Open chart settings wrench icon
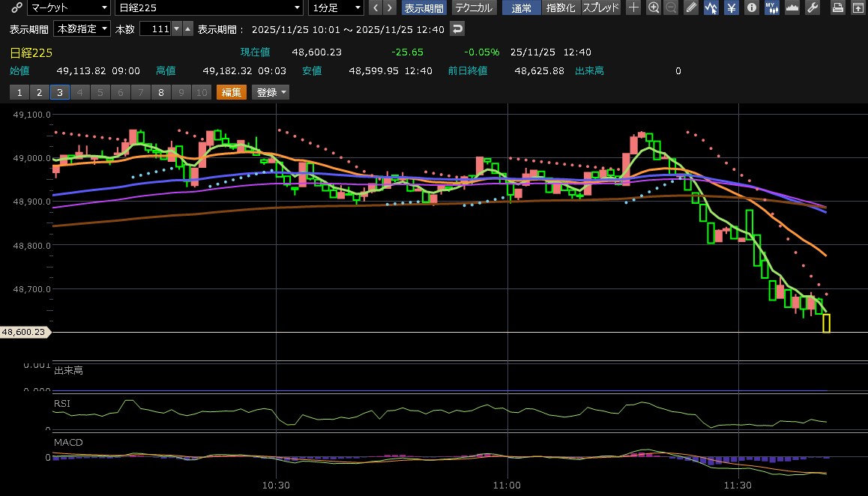 (x=812, y=8)
